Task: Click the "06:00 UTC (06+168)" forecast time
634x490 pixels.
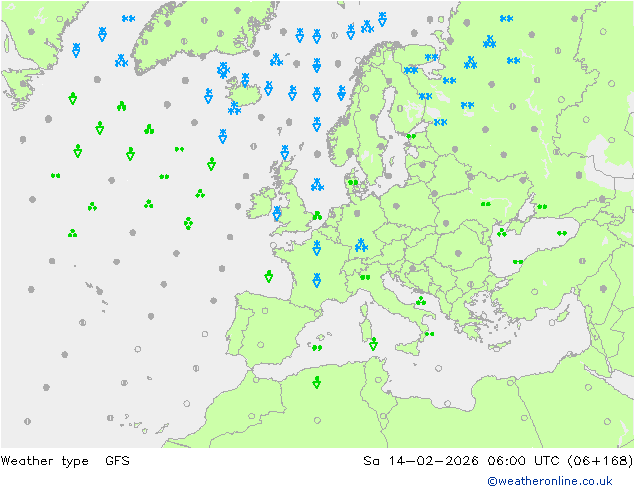Action: pyautogui.click(x=560, y=460)
